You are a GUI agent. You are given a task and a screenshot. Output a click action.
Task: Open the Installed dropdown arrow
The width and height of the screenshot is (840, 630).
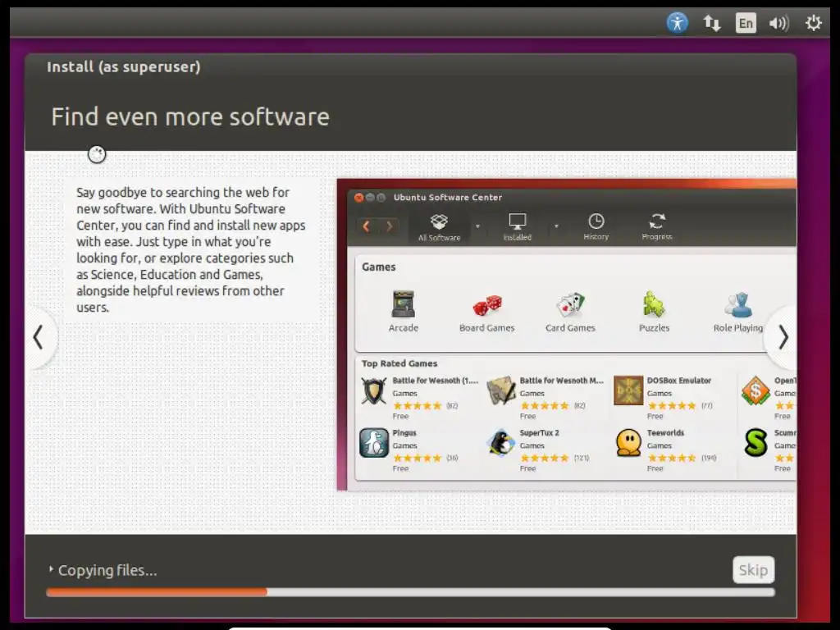coord(557,226)
